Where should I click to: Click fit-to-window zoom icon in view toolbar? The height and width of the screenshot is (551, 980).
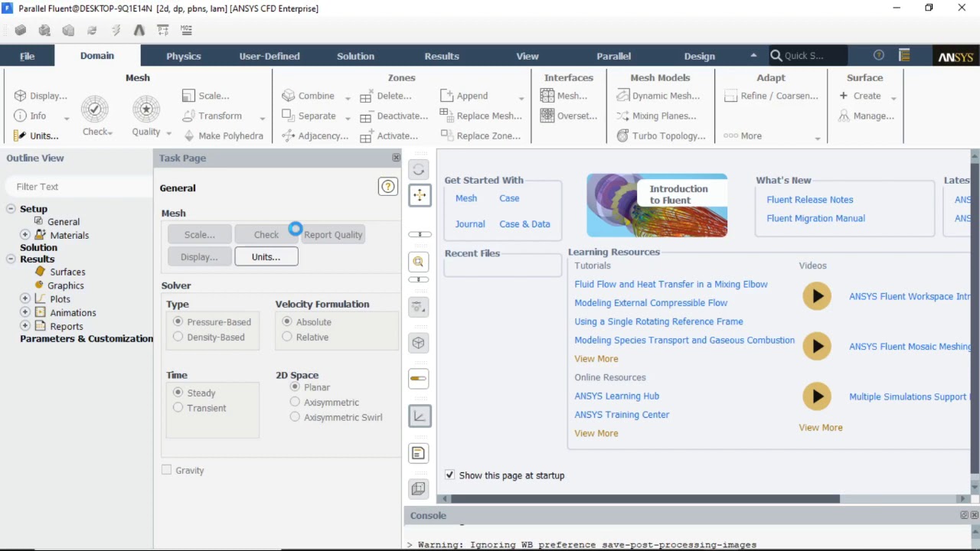pos(419,262)
